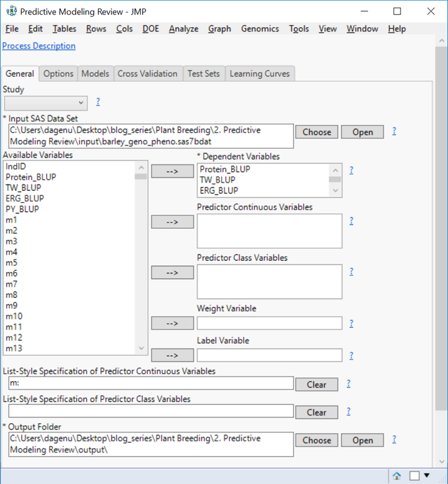Switch to the Cross Validation tab
The width and height of the screenshot is (448, 484).
(148, 73)
